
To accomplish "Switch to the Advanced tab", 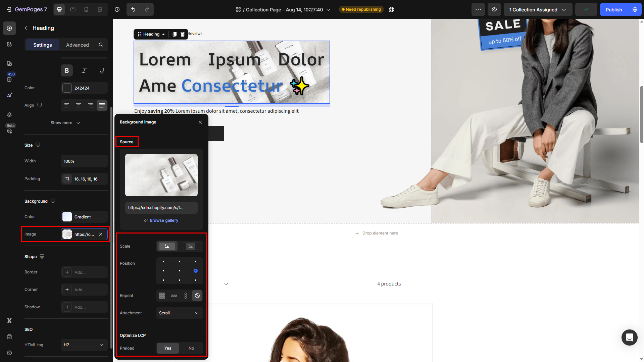I will coord(78,45).
